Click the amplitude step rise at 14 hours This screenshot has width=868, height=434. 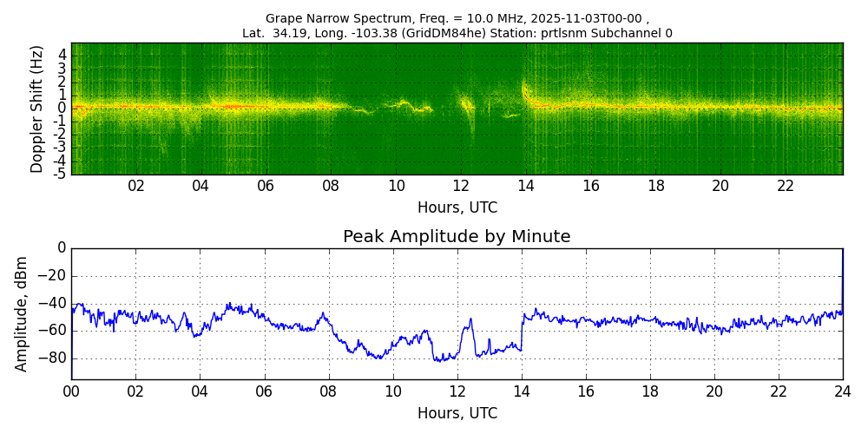(x=522, y=330)
